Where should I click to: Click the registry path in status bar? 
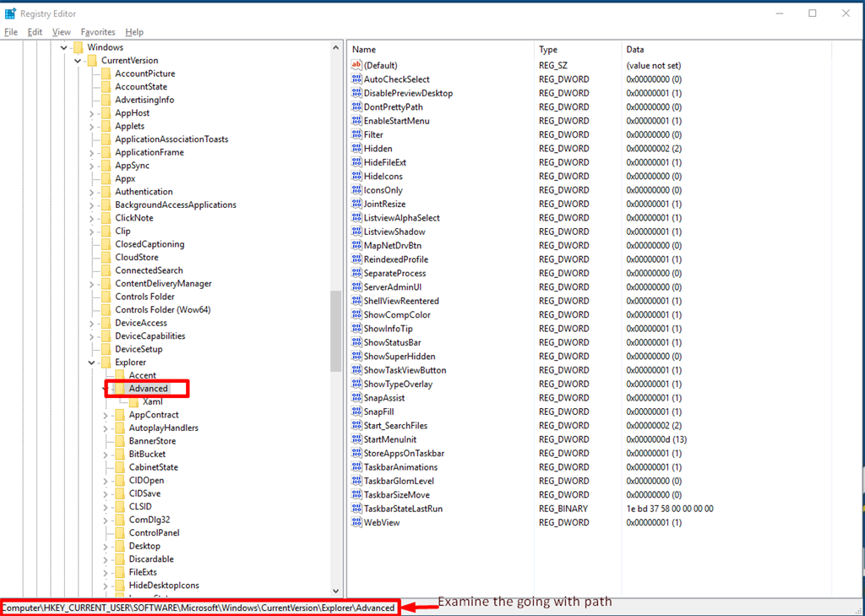[x=198, y=608]
